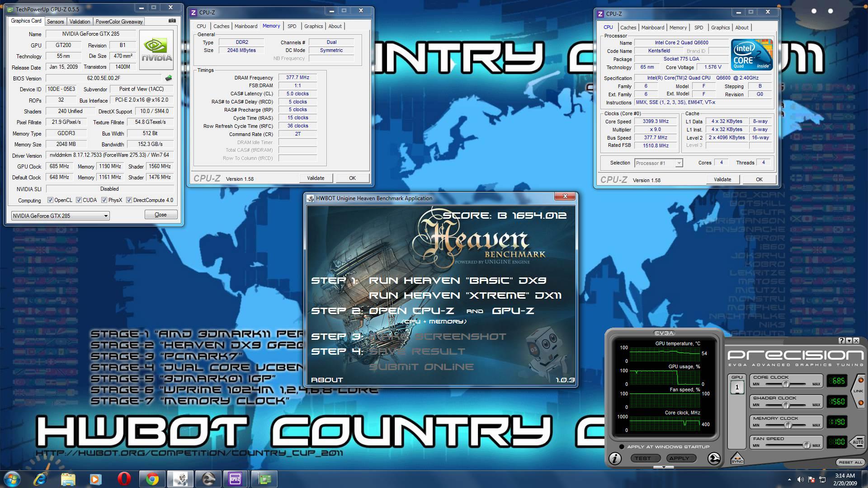The image size is (868, 488).
Task: Click the Shader Clock slider handle
Action: point(786,404)
